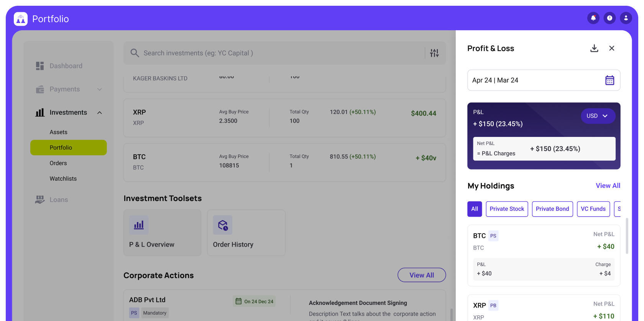Open the notifications bell
This screenshot has width=644, height=321.
pos(593,18)
